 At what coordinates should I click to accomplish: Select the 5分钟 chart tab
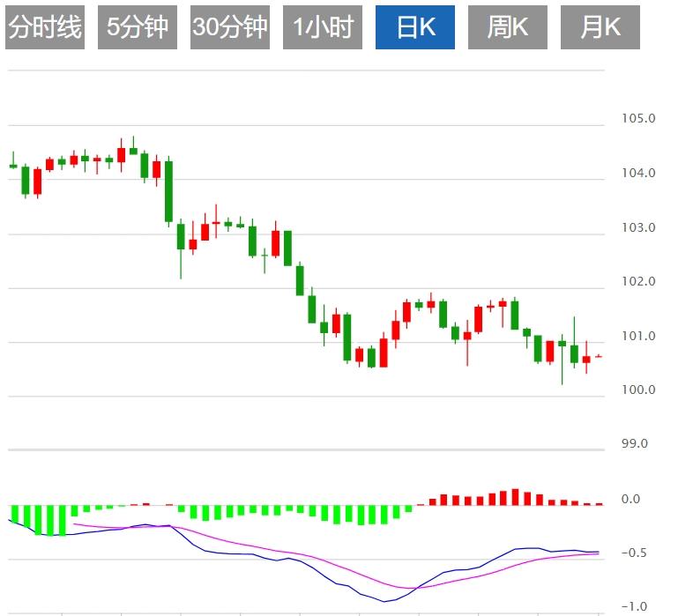click(x=138, y=27)
